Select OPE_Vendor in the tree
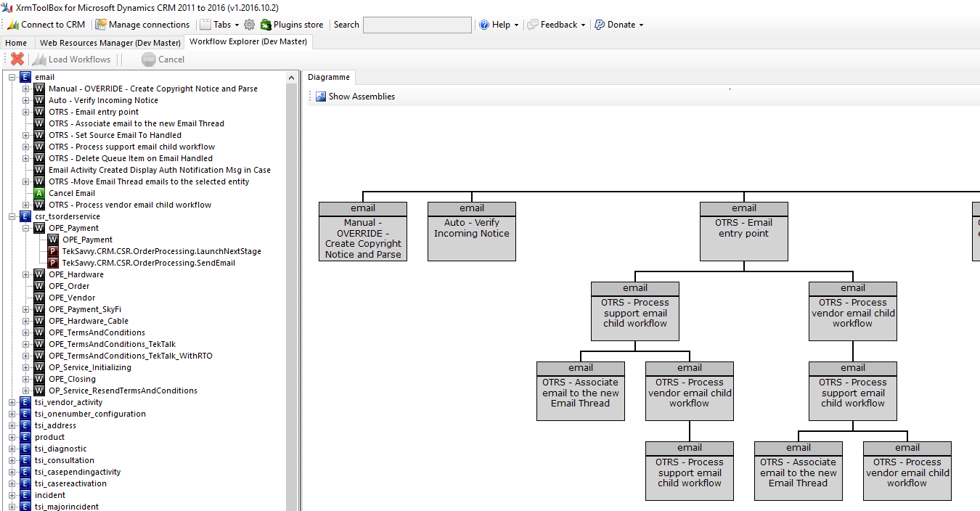This screenshot has height=511, width=980. pyautogui.click(x=72, y=298)
